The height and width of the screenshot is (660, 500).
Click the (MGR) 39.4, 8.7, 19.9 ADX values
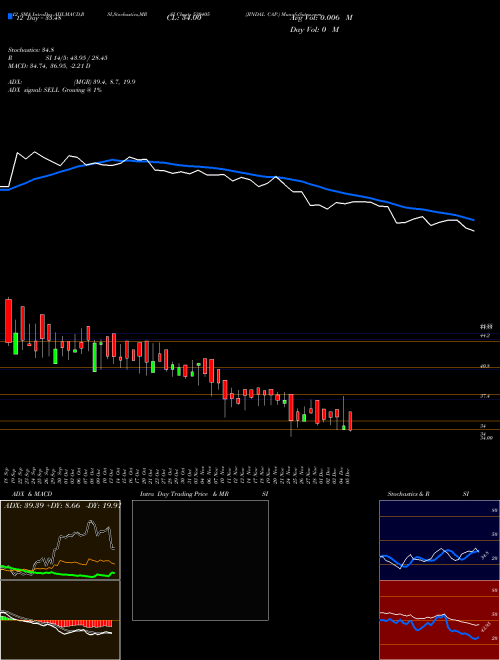coord(104,82)
